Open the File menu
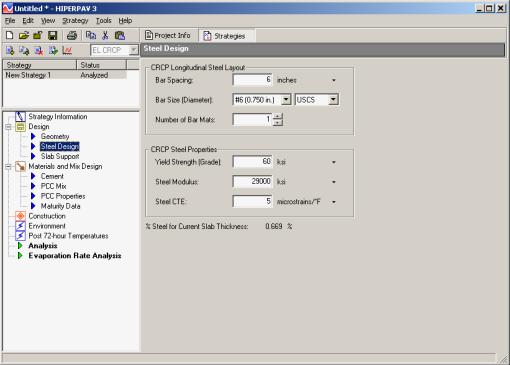This screenshot has height=365, width=510. pos(10,21)
